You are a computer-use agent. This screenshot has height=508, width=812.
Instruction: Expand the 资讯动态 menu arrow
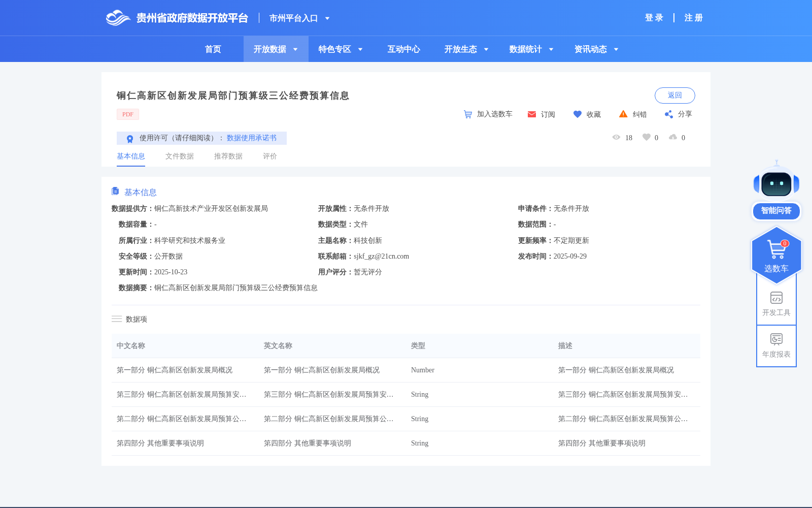click(616, 49)
